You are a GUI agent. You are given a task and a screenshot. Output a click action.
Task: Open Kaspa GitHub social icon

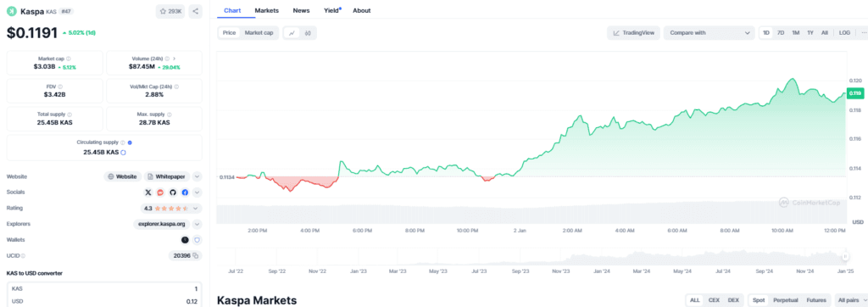[172, 193]
